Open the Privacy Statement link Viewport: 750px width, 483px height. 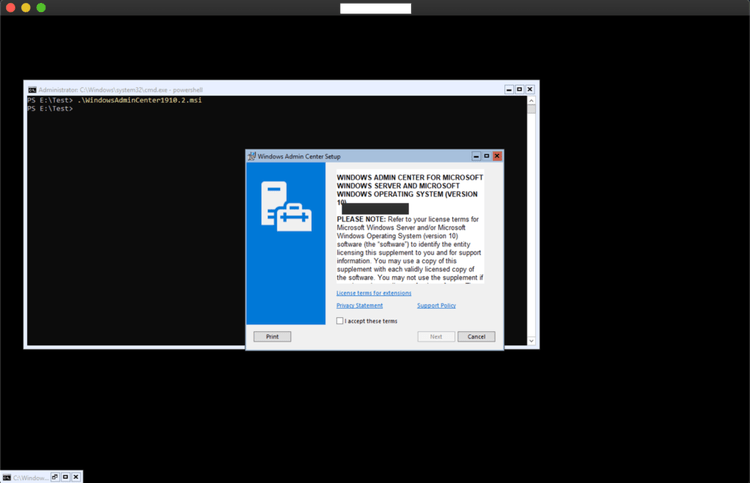click(359, 306)
